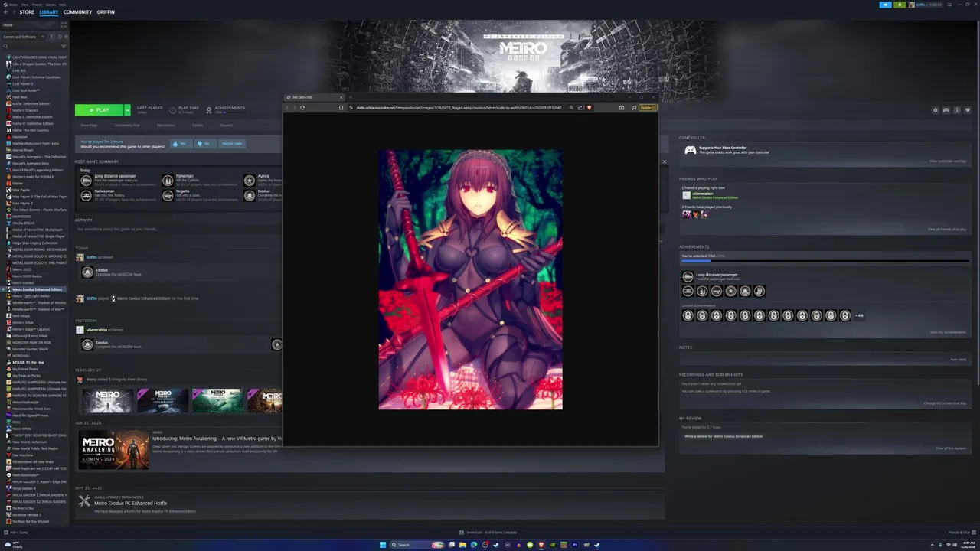Click the bookmark icon in browser address bar
The image size is (980, 551).
point(341,108)
